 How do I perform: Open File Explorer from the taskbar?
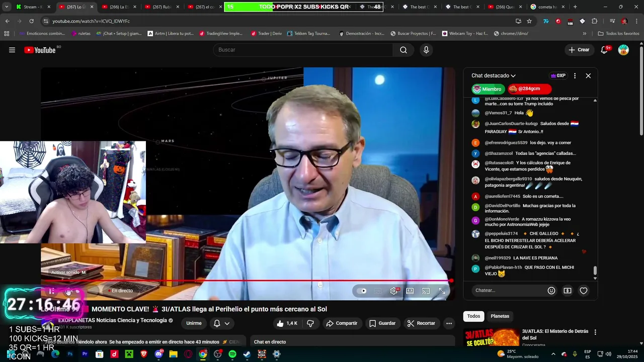(174, 354)
